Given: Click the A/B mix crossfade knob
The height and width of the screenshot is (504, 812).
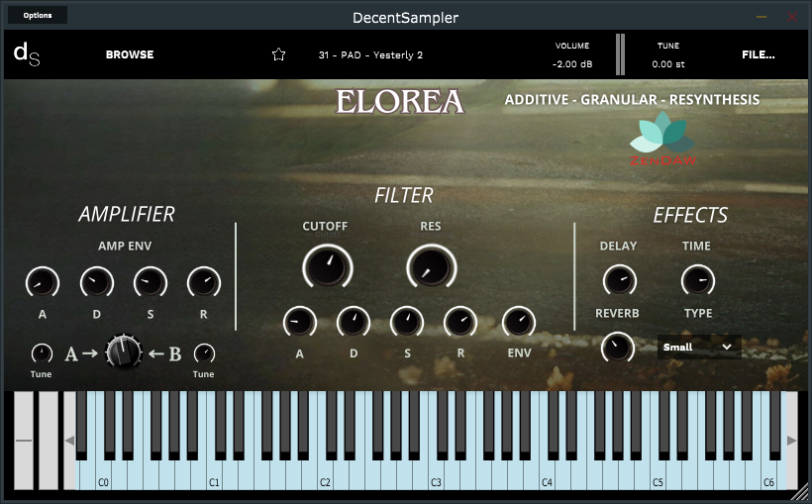Looking at the screenshot, I should pos(124,352).
